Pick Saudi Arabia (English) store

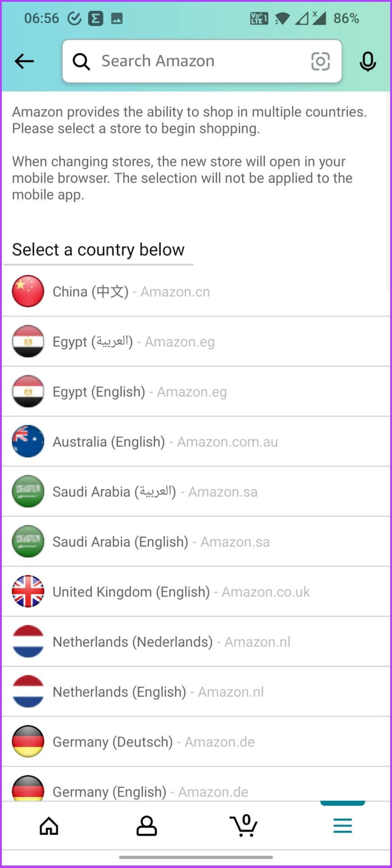(x=161, y=542)
